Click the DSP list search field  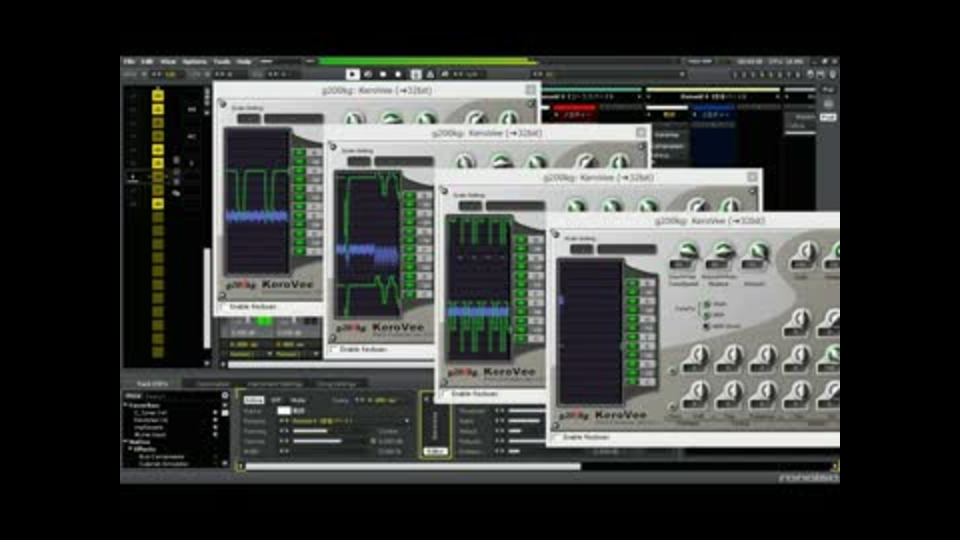(x=179, y=396)
